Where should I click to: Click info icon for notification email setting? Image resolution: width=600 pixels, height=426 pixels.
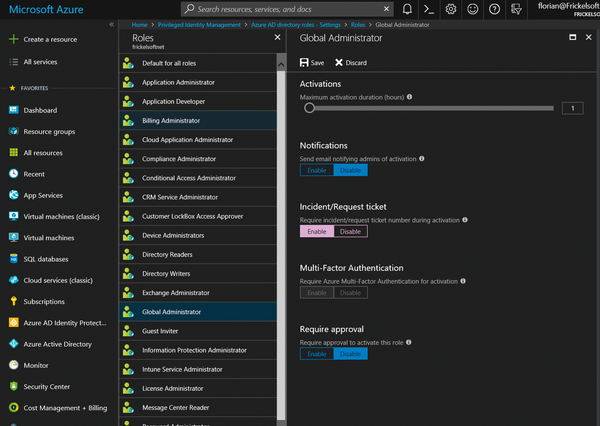[422, 158]
